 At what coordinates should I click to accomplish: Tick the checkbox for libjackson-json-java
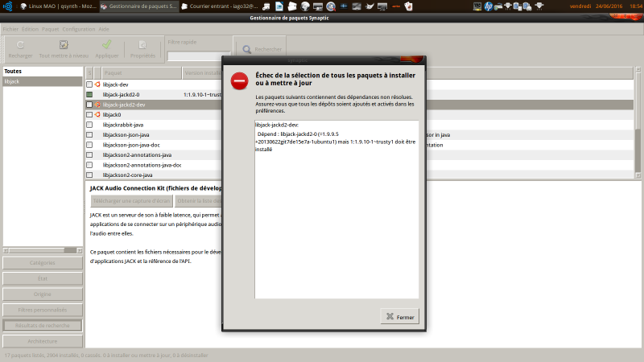[x=89, y=135]
